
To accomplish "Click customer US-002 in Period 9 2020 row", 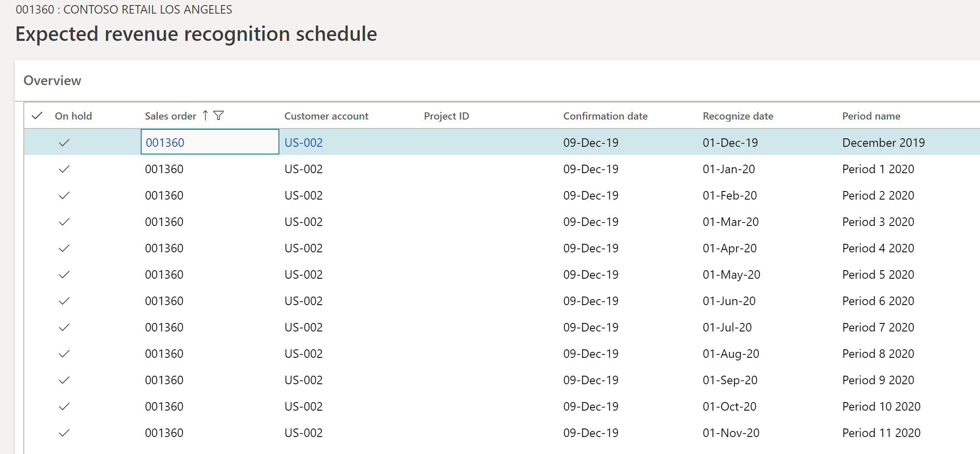I will click(304, 380).
